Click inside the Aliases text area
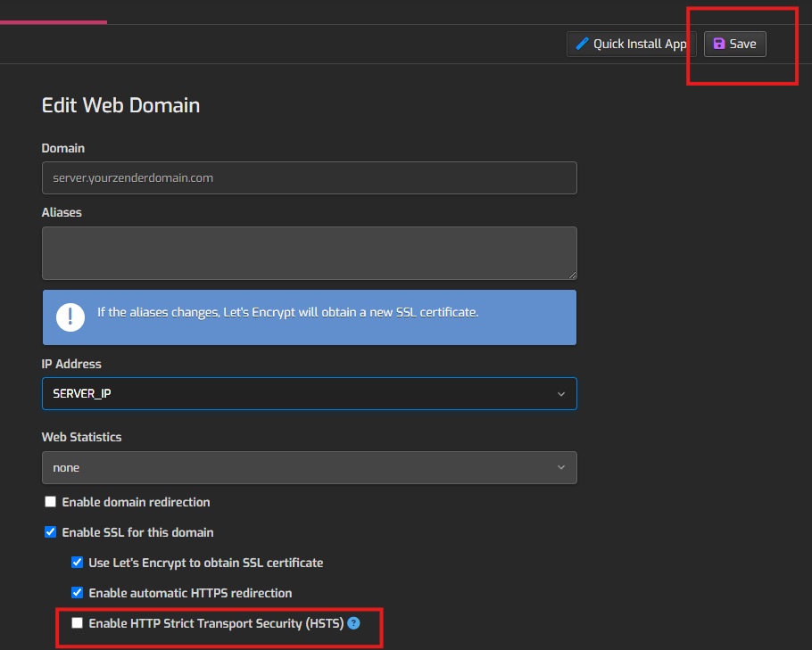Viewport: 812px width, 650px height. [x=309, y=252]
